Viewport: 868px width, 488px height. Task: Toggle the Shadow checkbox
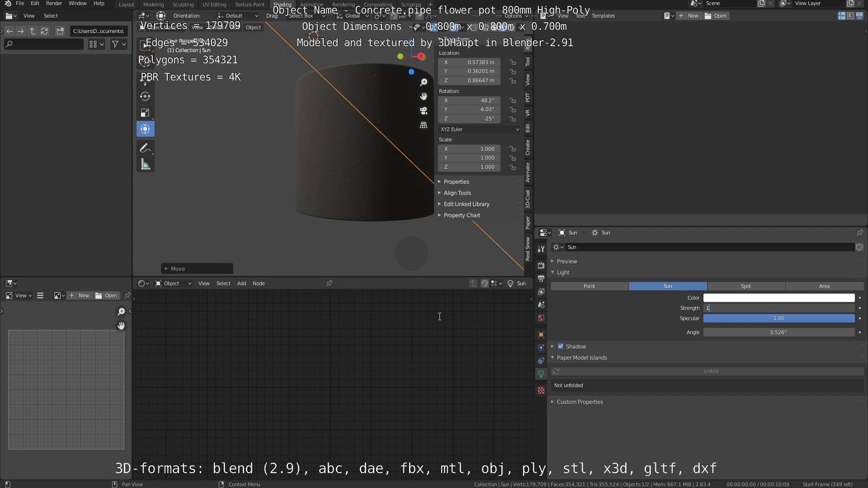[561, 347]
